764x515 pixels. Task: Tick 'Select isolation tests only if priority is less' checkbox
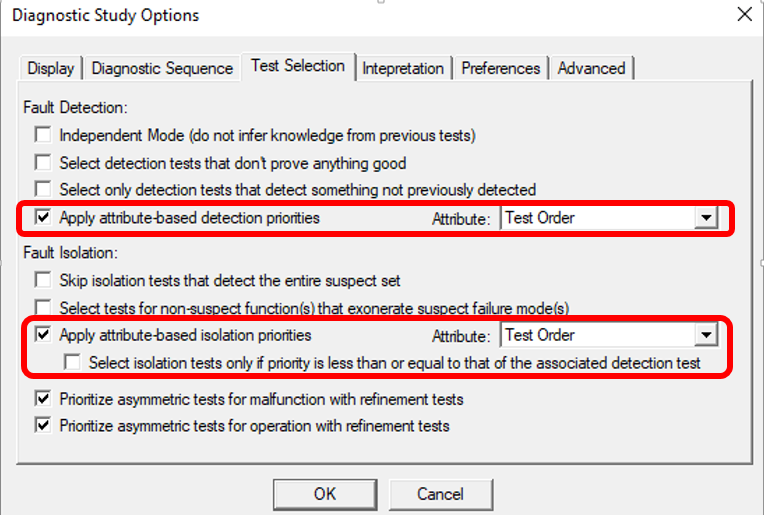[72, 362]
